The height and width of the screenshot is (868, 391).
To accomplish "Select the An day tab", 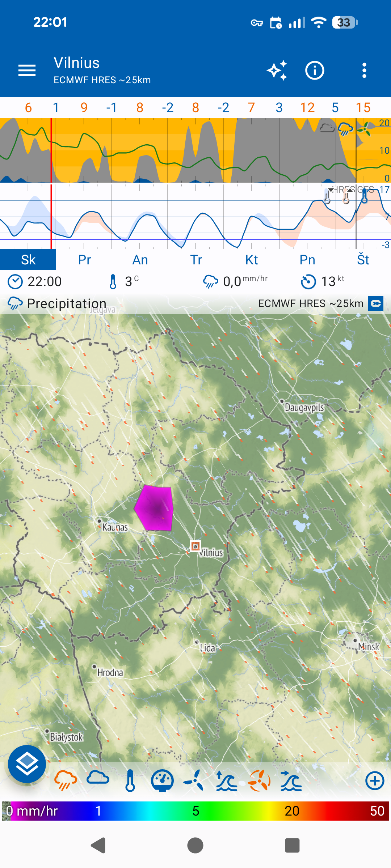I will pyautogui.click(x=140, y=260).
